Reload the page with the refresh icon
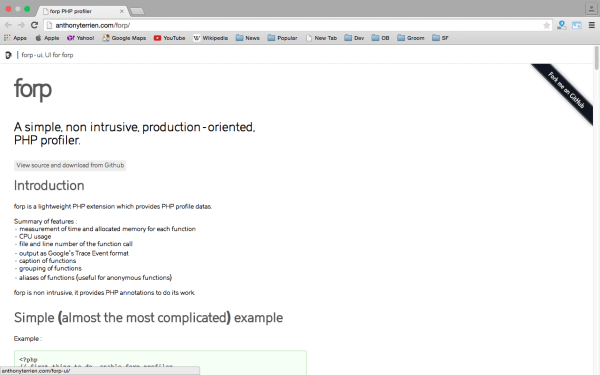This screenshot has height=375, width=600. [x=34, y=25]
